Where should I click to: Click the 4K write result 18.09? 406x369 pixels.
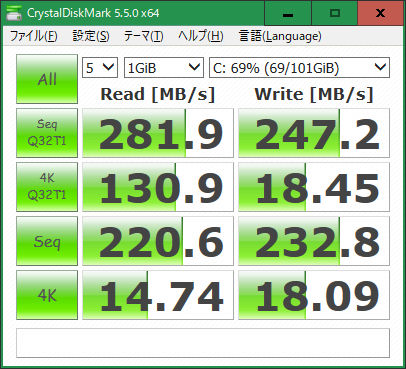click(314, 295)
